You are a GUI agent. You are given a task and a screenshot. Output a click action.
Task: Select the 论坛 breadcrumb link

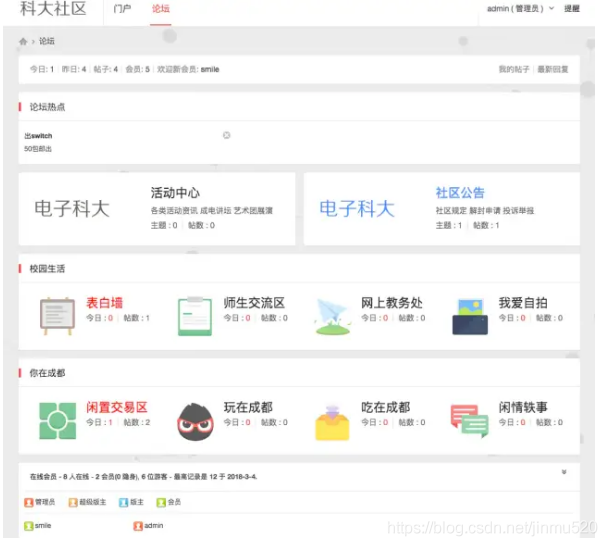tap(46, 41)
